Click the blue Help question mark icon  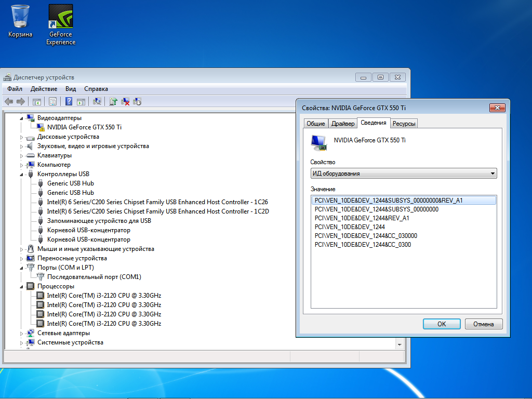(69, 101)
